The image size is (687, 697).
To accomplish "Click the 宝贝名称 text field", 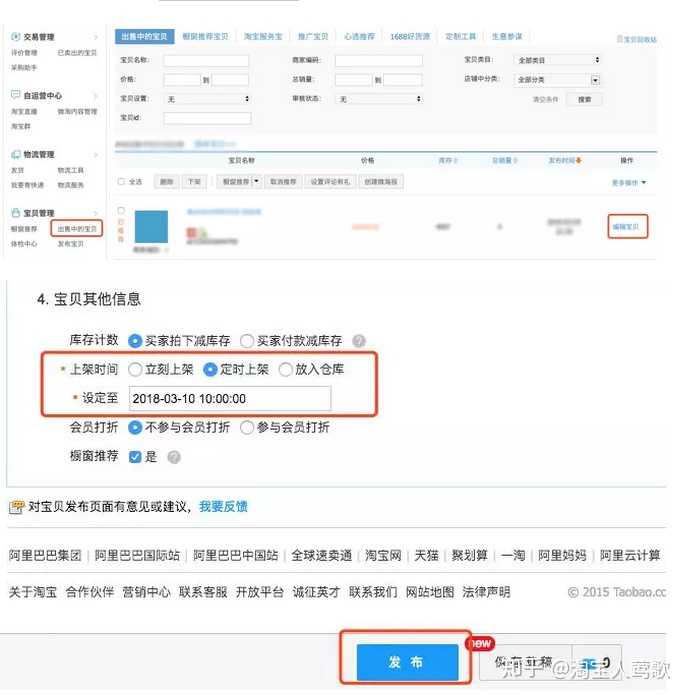I will 206,60.
